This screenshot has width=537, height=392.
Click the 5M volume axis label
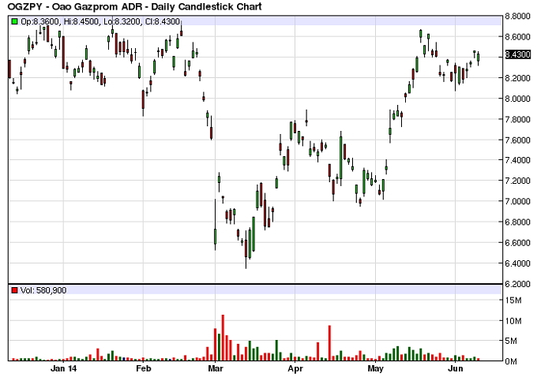(511, 341)
